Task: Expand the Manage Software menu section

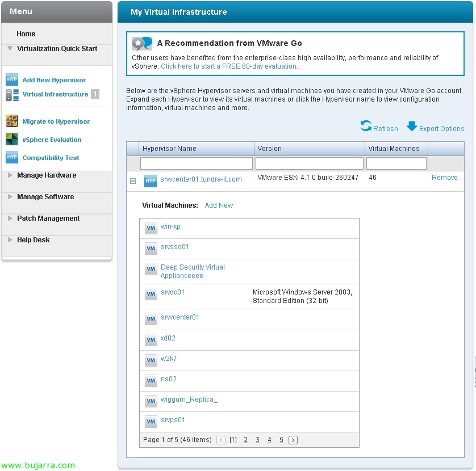Action: (10, 196)
